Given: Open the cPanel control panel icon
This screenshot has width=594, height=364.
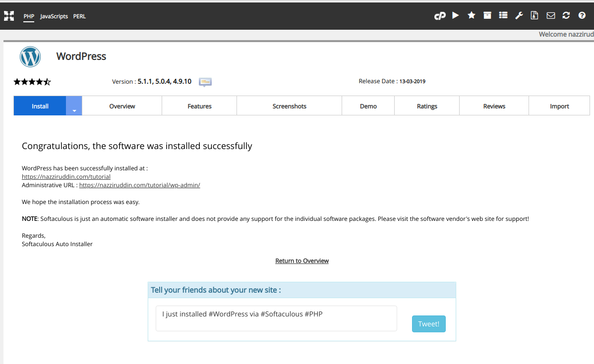Looking at the screenshot, I should [x=439, y=16].
